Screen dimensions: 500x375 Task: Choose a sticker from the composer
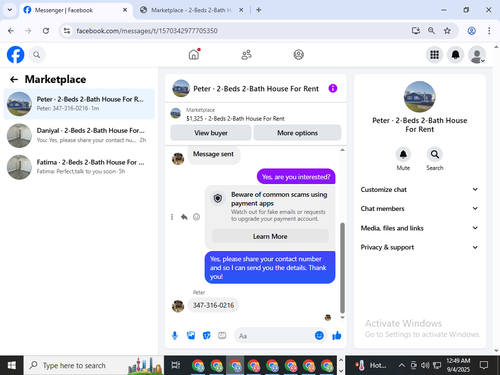[207, 336]
